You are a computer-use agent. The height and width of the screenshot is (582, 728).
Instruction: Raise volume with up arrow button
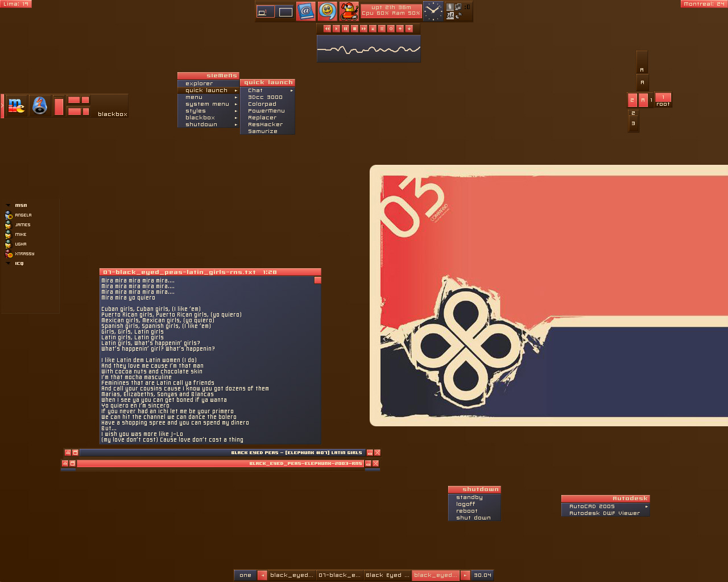pyautogui.click(x=400, y=28)
